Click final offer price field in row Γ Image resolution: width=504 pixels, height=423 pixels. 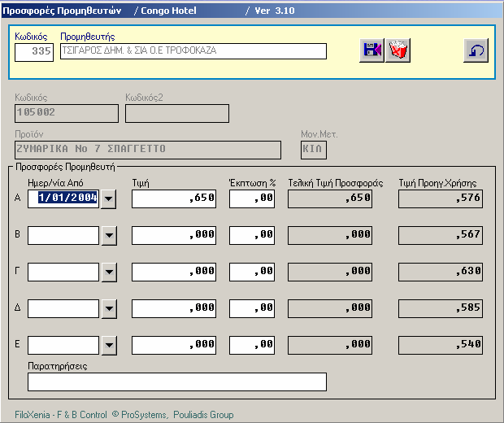(x=330, y=273)
